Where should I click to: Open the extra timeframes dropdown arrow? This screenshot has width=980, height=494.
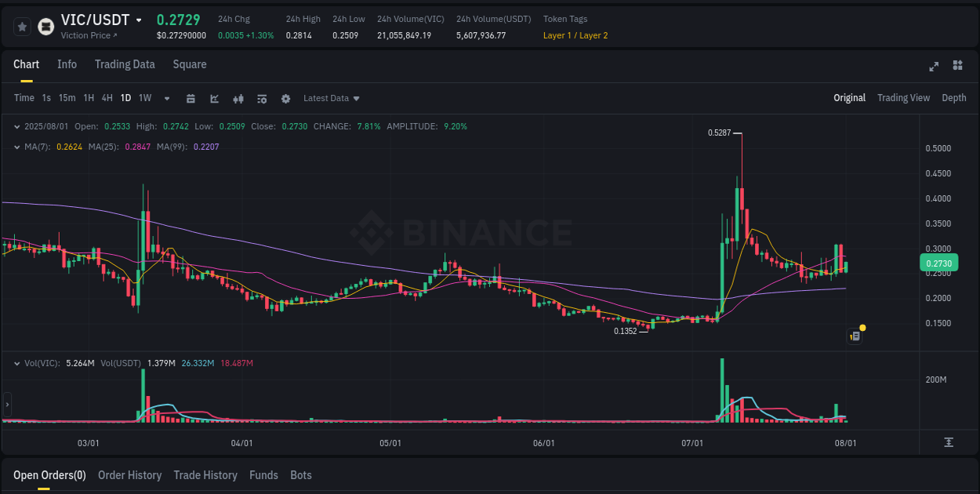pyautogui.click(x=166, y=98)
